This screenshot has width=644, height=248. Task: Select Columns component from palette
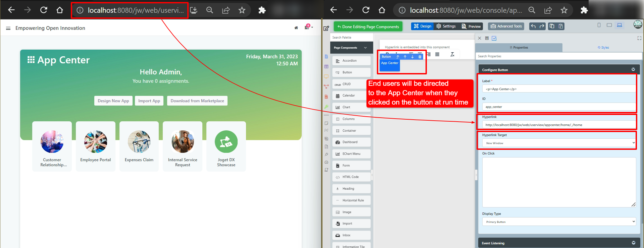click(x=351, y=119)
